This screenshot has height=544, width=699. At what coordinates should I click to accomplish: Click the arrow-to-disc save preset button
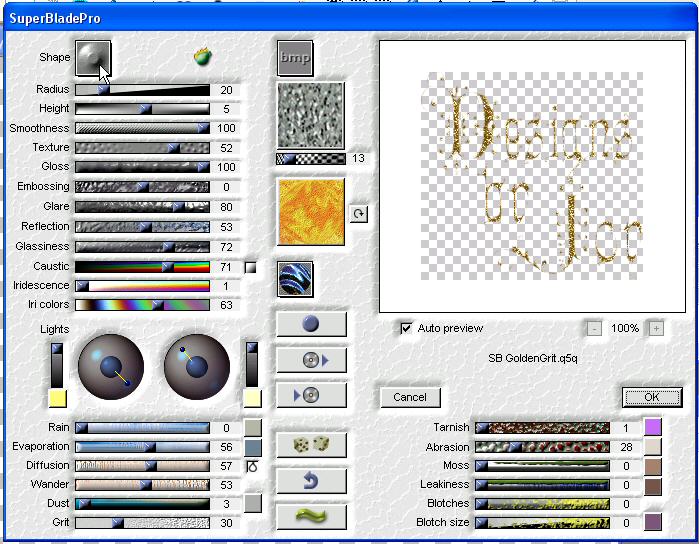click(x=311, y=395)
